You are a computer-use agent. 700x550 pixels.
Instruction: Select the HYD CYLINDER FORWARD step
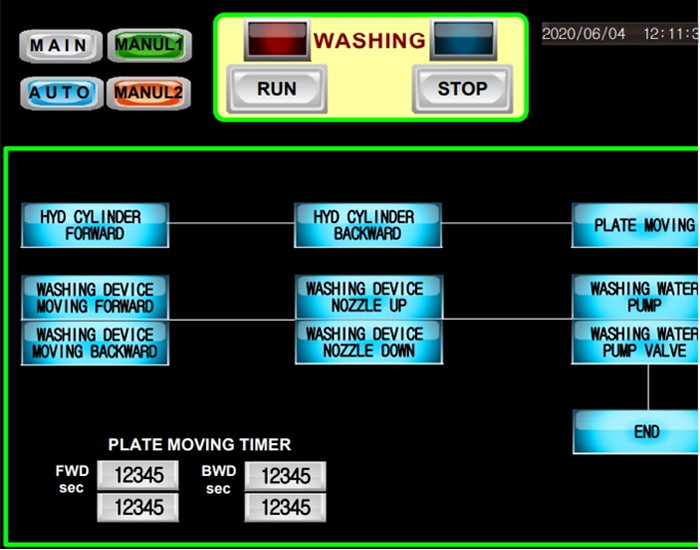click(x=95, y=225)
